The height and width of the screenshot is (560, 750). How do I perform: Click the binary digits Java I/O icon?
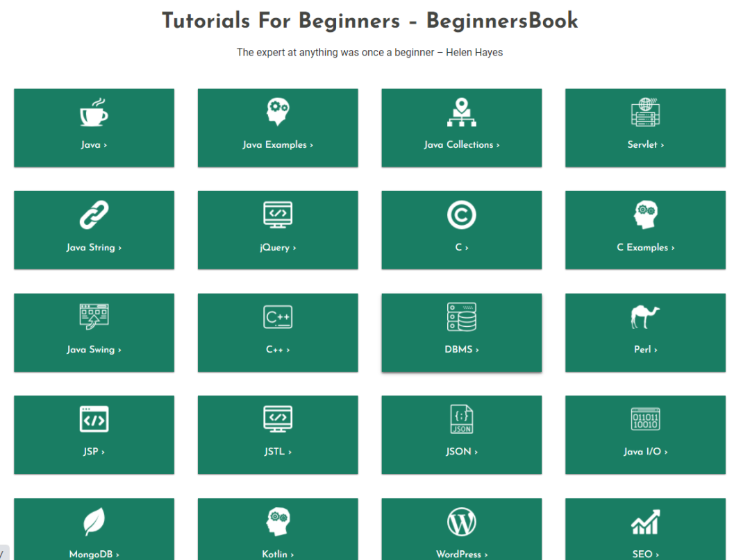click(645, 418)
